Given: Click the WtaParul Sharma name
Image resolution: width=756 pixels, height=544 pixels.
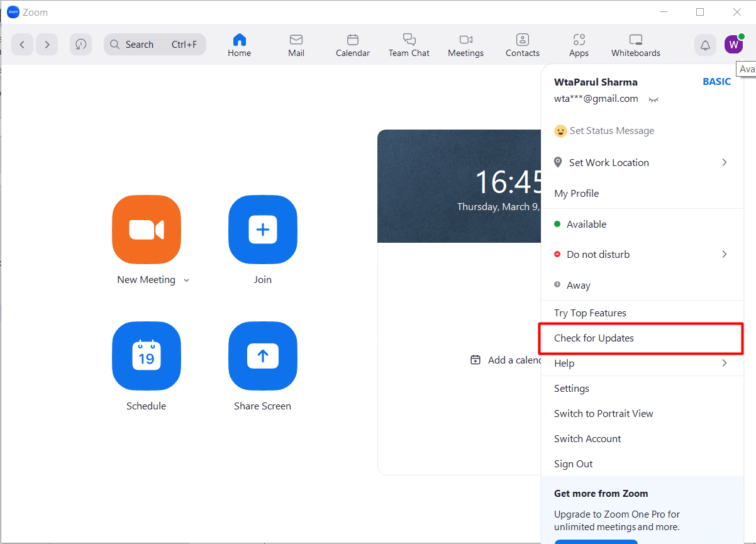Looking at the screenshot, I should (x=596, y=82).
